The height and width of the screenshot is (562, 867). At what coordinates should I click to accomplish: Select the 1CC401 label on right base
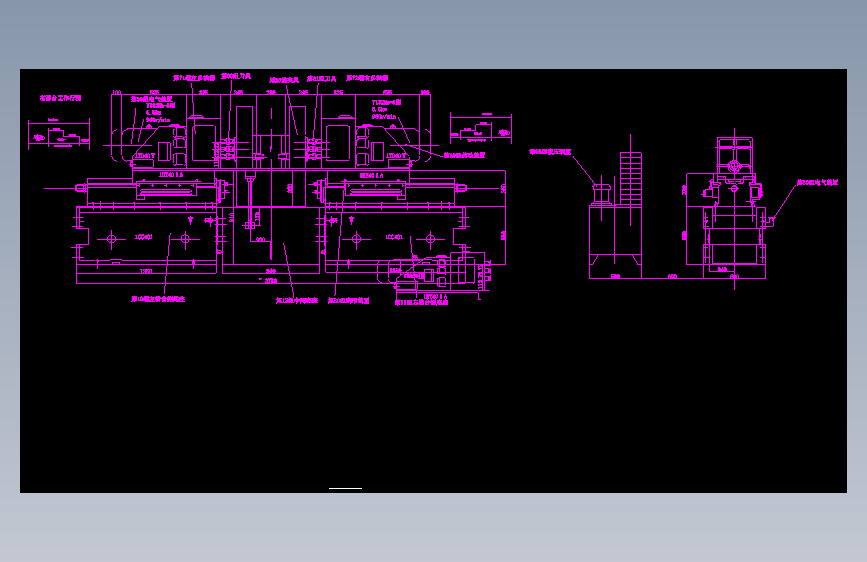[394, 237]
